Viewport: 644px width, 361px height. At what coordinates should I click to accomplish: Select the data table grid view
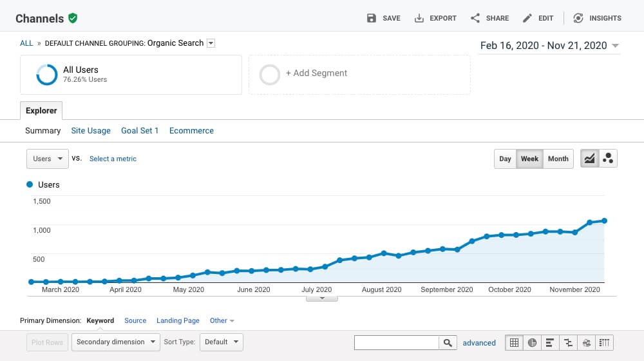click(514, 342)
